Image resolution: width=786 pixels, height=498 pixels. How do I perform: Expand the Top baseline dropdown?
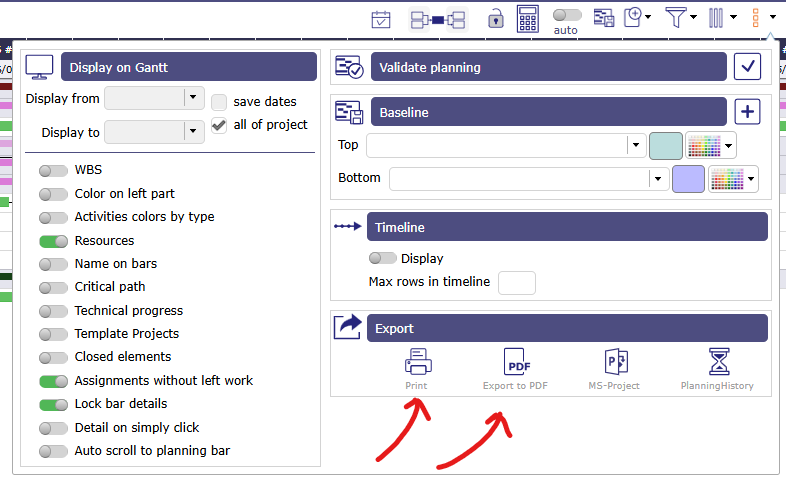pyautogui.click(x=634, y=146)
